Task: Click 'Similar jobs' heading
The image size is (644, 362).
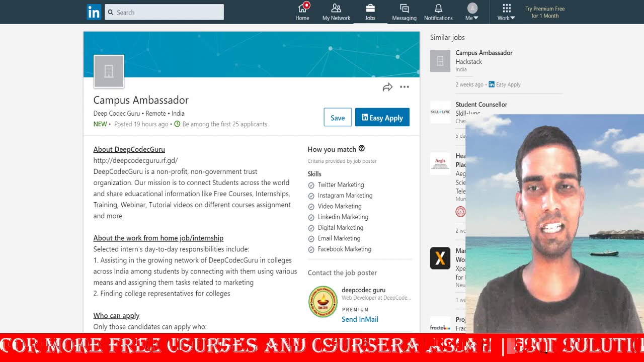Action: [x=447, y=37]
